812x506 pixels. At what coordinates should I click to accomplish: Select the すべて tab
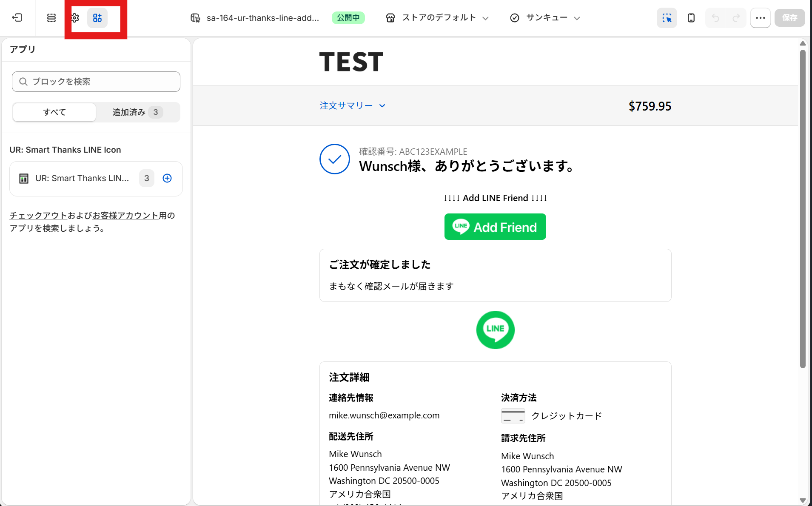click(x=54, y=112)
